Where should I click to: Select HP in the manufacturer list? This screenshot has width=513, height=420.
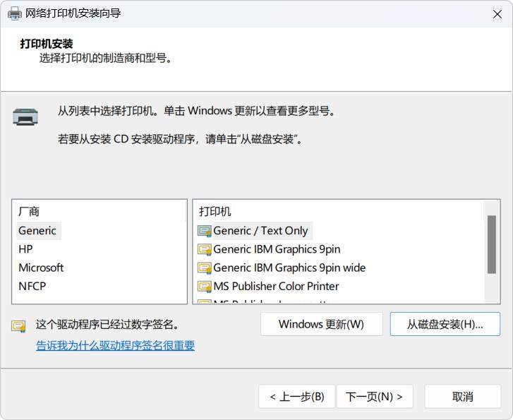[x=25, y=249]
